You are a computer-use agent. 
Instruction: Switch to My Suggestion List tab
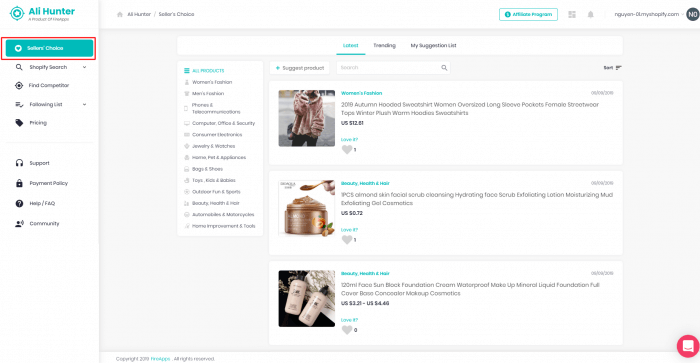coord(433,46)
